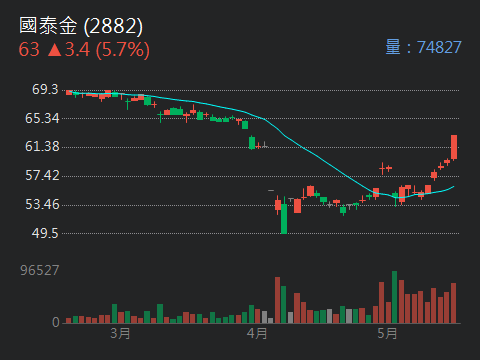Click the 65.34 price axis label
The width and height of the screenshot is (480, 360).
coord(42,118)
